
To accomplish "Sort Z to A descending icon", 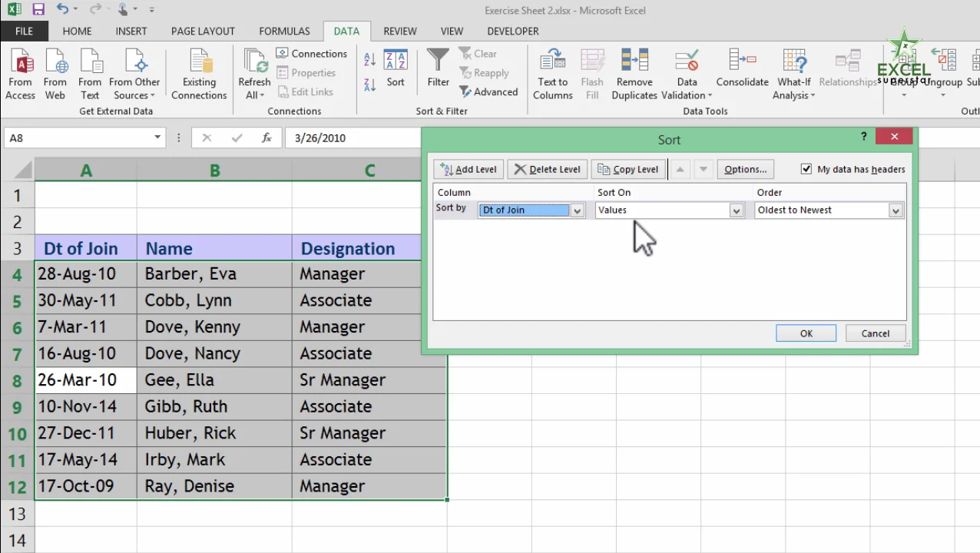I will (x=369, y=84).
